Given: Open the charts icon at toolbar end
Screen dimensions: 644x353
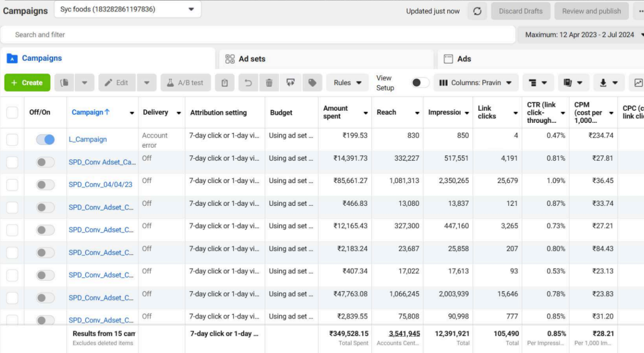Looking at the screenshot, I should click(638, 83).
